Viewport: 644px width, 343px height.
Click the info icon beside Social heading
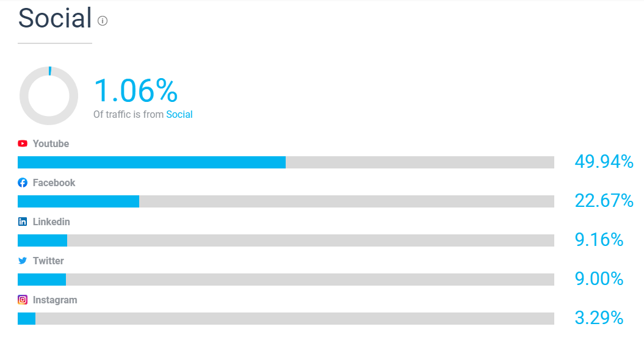[103, 21]
